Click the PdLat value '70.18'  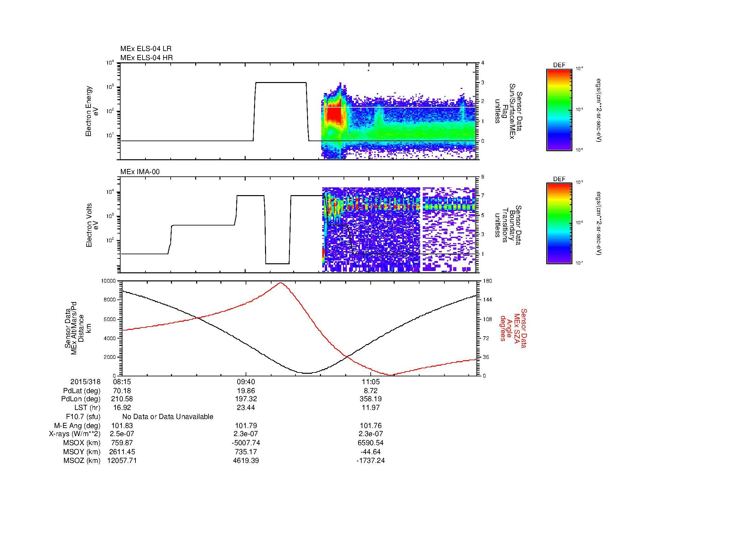click(x=122, y=391)
